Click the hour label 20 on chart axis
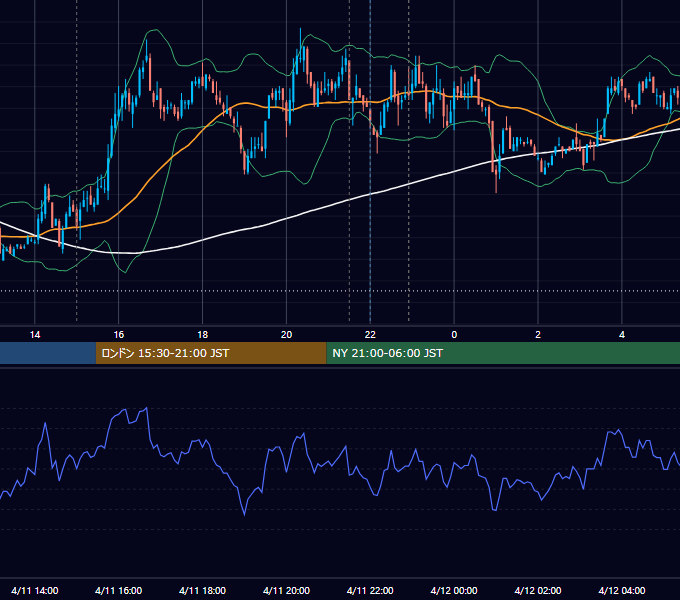Image resolution: width=680 pixels, height=600 pixels. pos(286,335)
